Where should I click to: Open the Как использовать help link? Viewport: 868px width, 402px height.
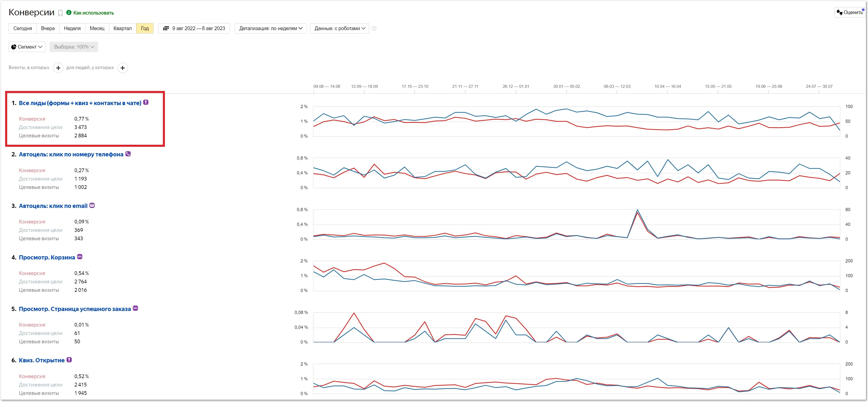coord(93,13)
